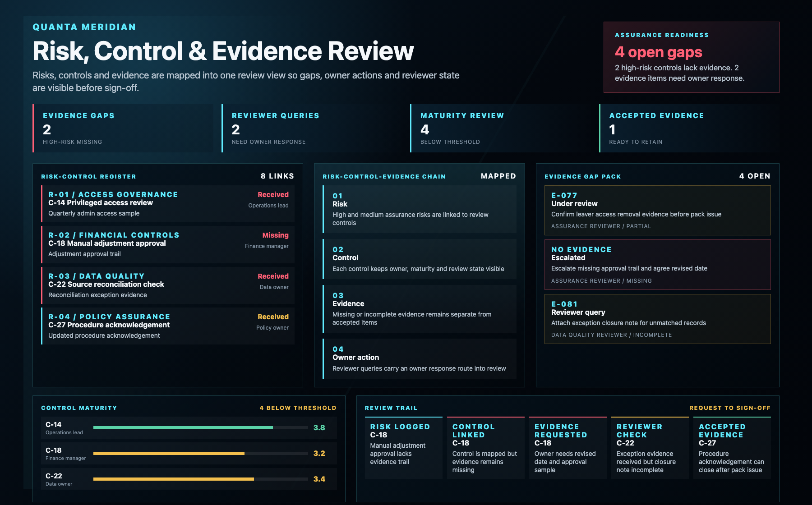The image size is (812, 505).
Task: Click the C-18 Finance manager maturity label
Action: 66,454
